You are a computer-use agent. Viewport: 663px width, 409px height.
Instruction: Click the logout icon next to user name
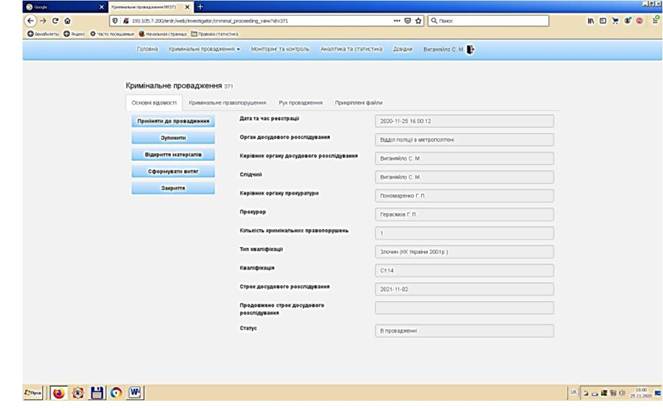(471, 49)
